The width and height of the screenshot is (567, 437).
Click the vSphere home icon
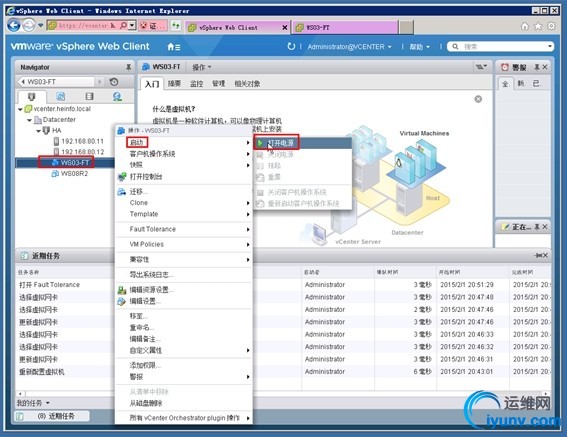174,47
